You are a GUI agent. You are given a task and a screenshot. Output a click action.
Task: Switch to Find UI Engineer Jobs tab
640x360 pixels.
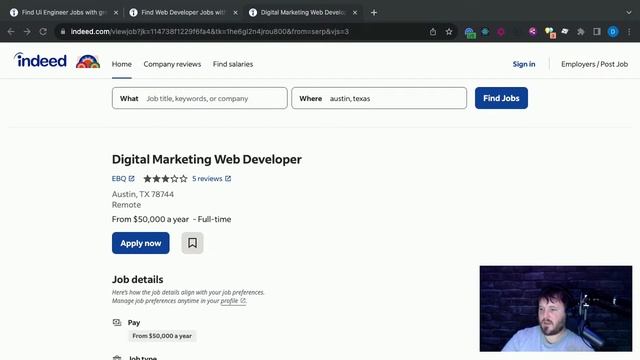point(60,13)
